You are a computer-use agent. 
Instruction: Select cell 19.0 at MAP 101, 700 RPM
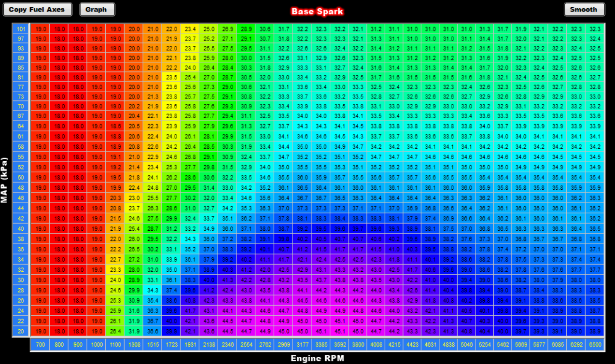[40, 29]
